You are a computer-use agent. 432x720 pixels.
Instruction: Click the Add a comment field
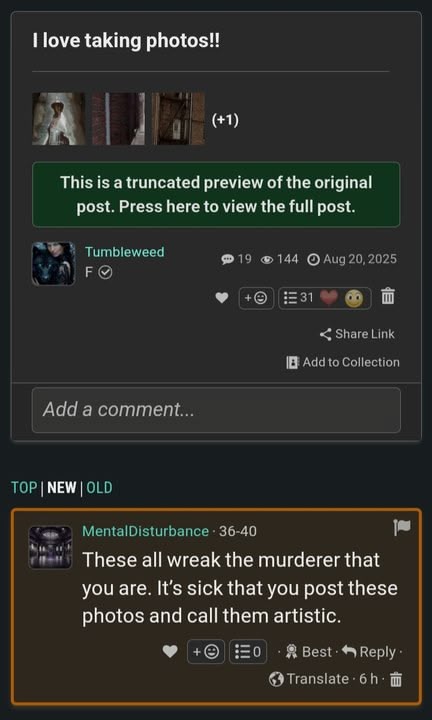point(216,410)
